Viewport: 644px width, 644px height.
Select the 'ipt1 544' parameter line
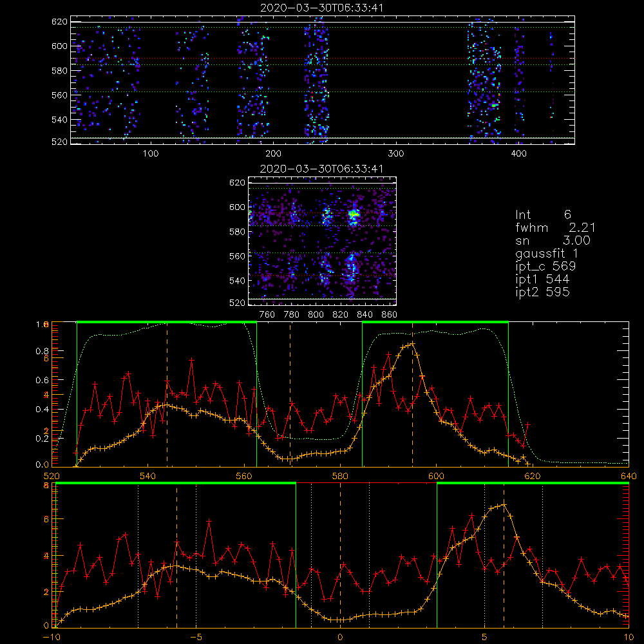point(542,279)
